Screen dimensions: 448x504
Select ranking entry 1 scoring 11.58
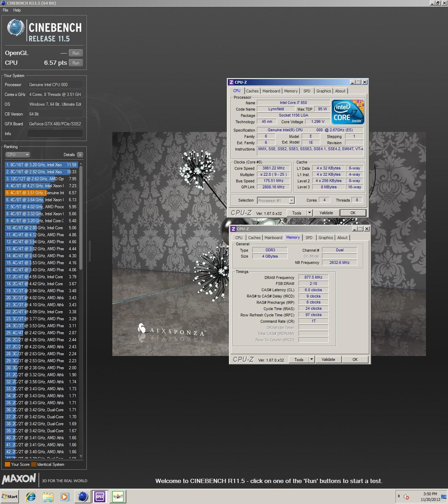[41, 165]
